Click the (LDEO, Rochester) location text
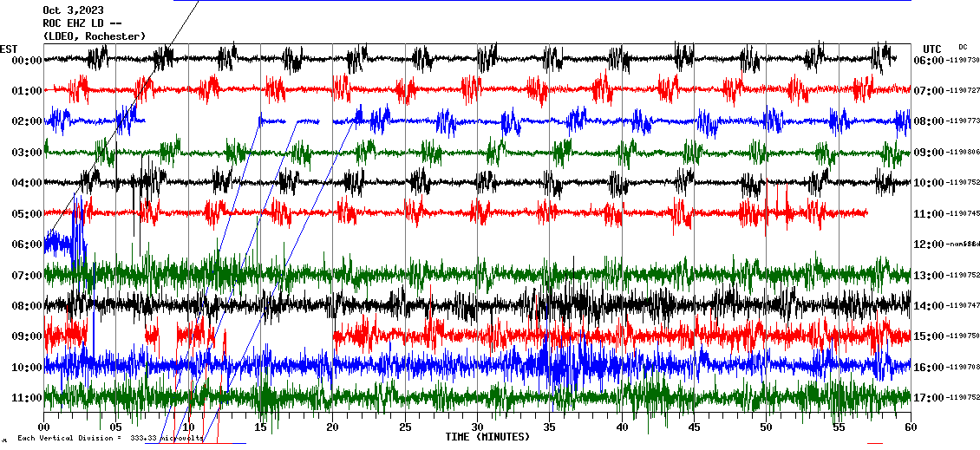This screenshot has width=980, height=450. coord(94,36)
